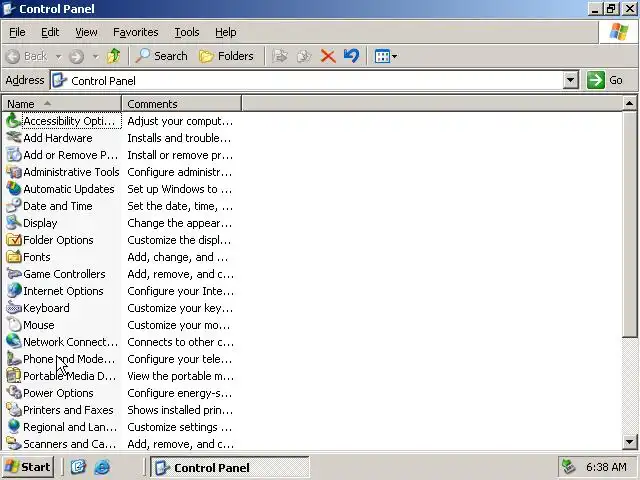Sort by the Name column header
Image resolution: width=640 pixels, height=480 pixels.
(x=62, y=104)
